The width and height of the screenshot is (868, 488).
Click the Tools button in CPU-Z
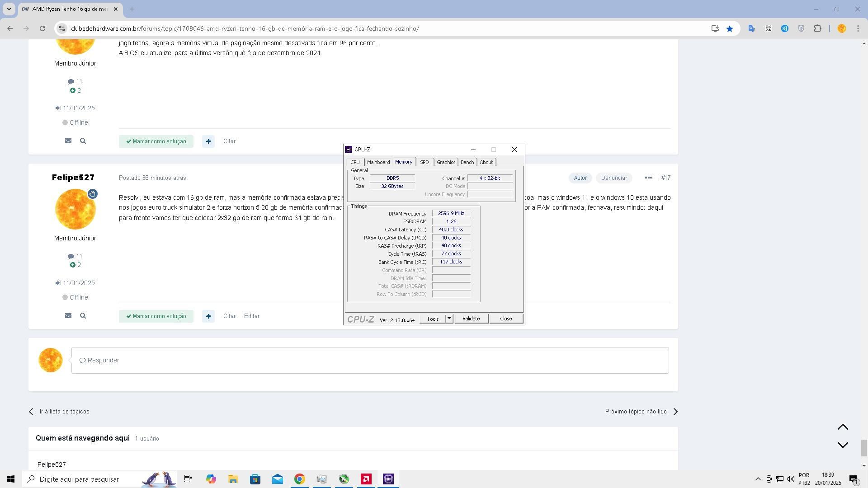pyautogui.click(x=433, y=319)
